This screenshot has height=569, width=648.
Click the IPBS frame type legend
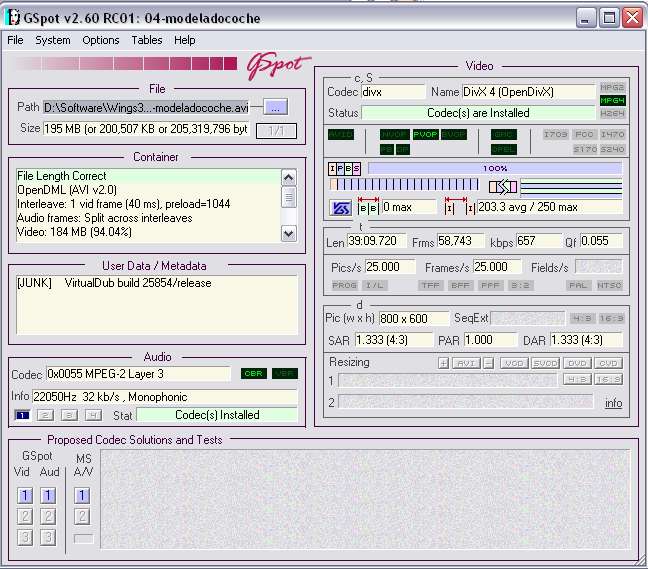tap(344, 169)
